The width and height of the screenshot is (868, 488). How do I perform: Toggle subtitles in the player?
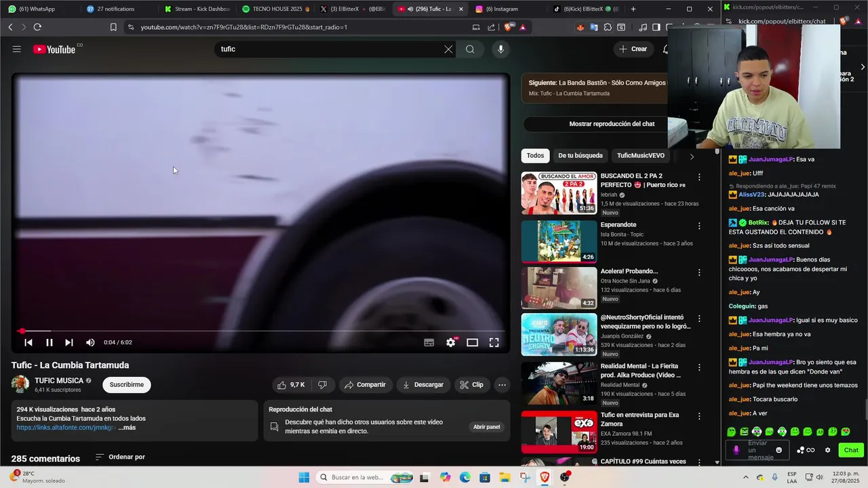429,342
